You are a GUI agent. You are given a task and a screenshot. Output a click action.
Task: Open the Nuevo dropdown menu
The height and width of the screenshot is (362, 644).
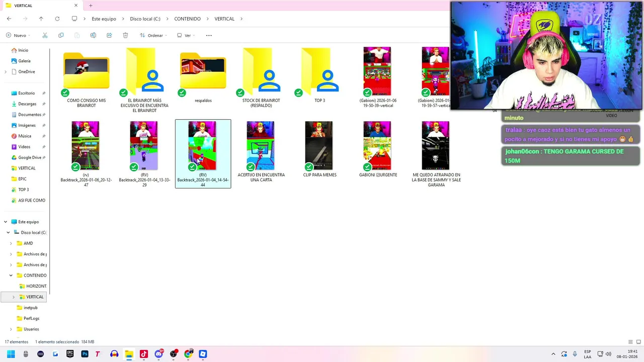click(18, 35)
